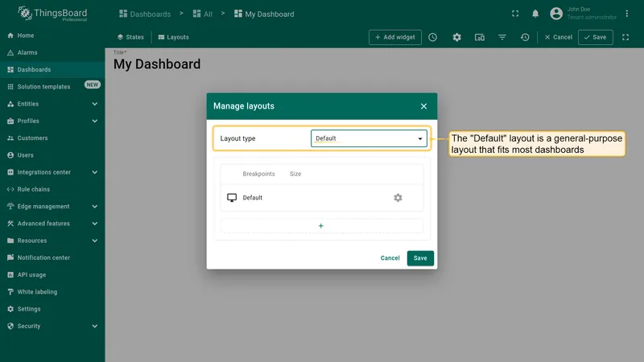Cancel dashboard editing in toolbar
Viewport: 644px width, 362px height.
(x=558, y=37)
